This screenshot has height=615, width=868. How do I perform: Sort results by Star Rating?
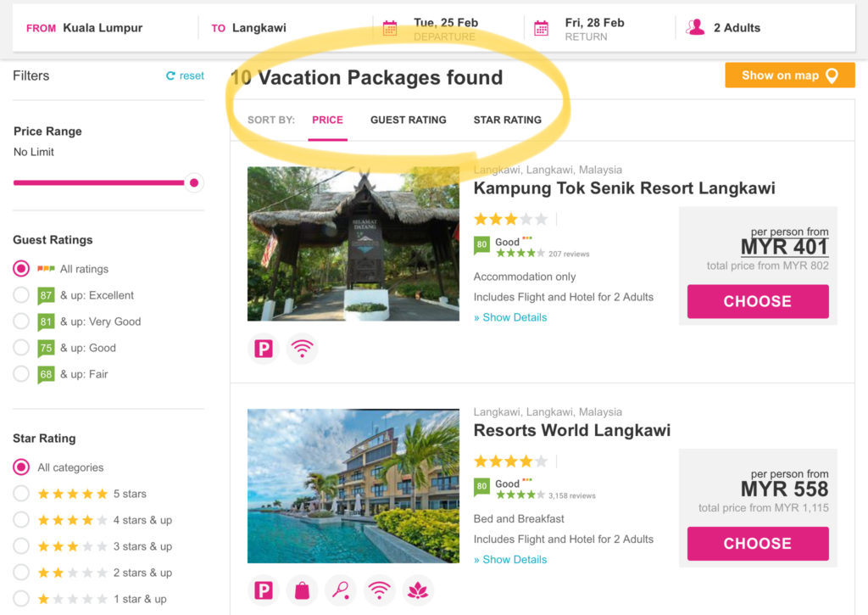508,120
